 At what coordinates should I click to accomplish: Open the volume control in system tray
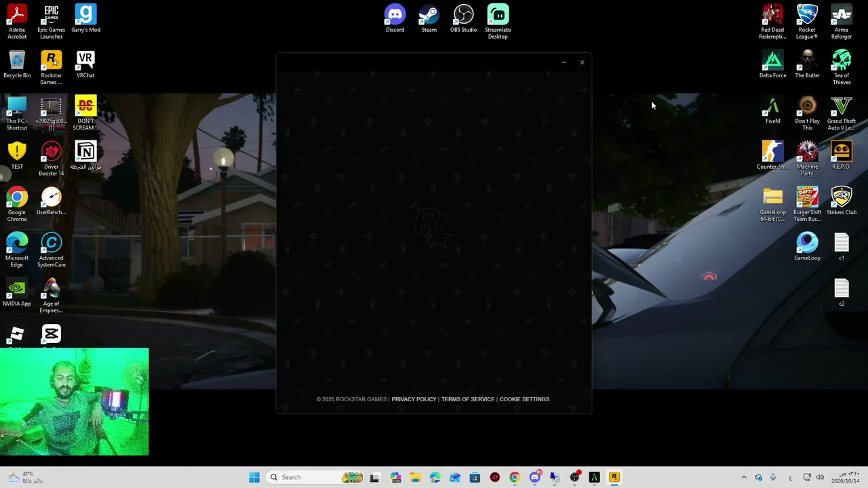coord(820,477)
